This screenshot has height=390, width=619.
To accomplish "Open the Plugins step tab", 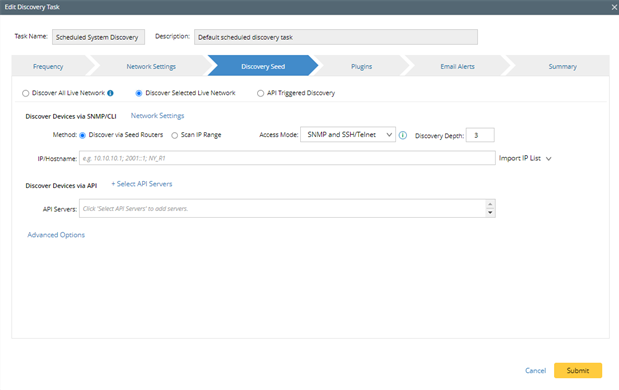I will coord(362,66).
